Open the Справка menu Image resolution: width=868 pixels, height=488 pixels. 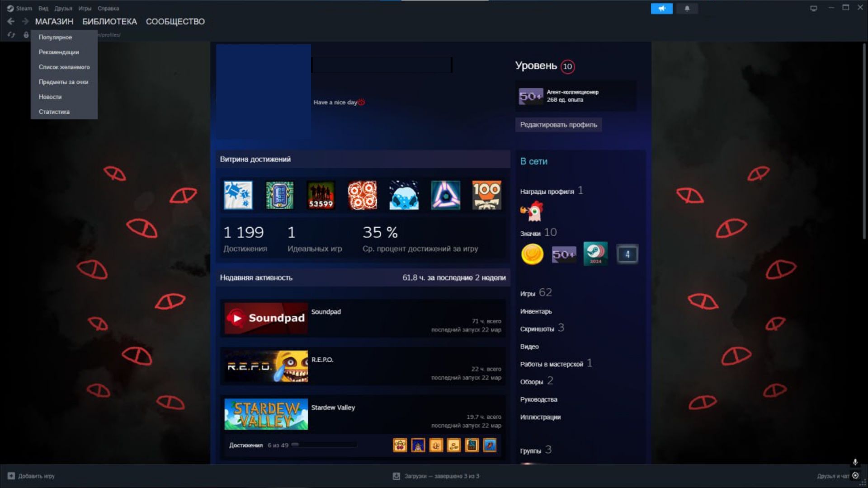(x=108, y=8)
